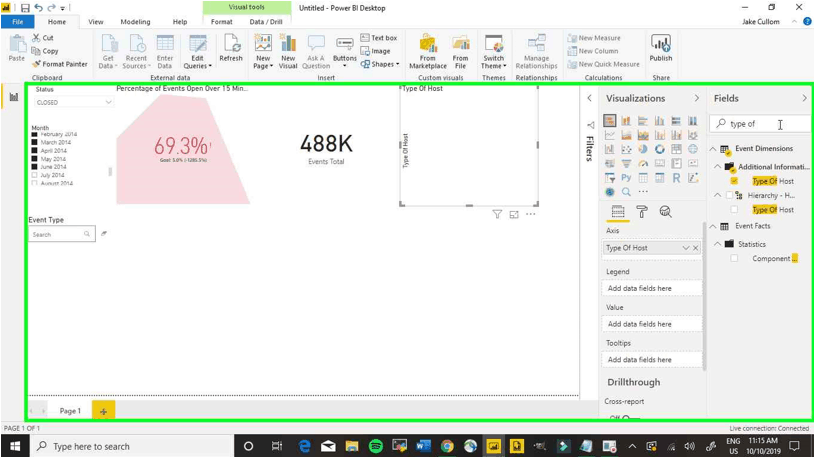Open the Analytics magnifier pane
816x458 pixels.
tap(665, 211)
